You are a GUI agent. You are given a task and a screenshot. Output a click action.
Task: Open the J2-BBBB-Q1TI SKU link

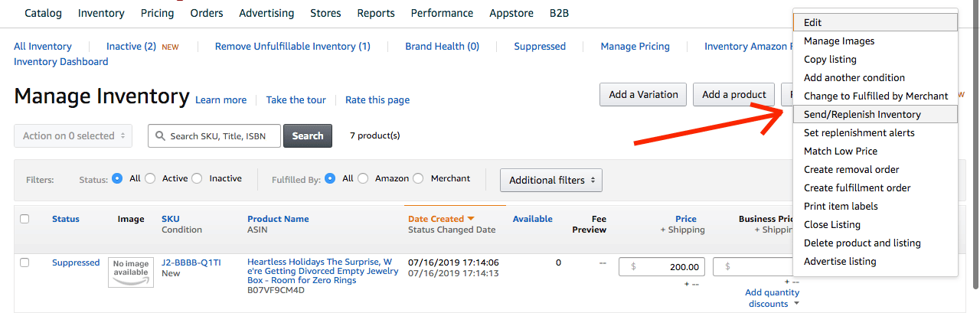point(191,262)
